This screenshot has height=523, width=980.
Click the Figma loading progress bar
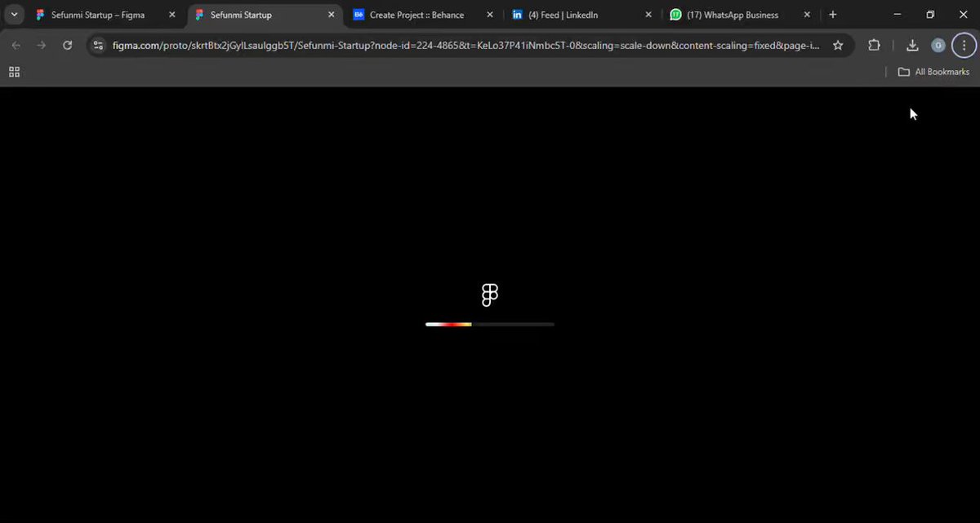click(x=490, y=324)
